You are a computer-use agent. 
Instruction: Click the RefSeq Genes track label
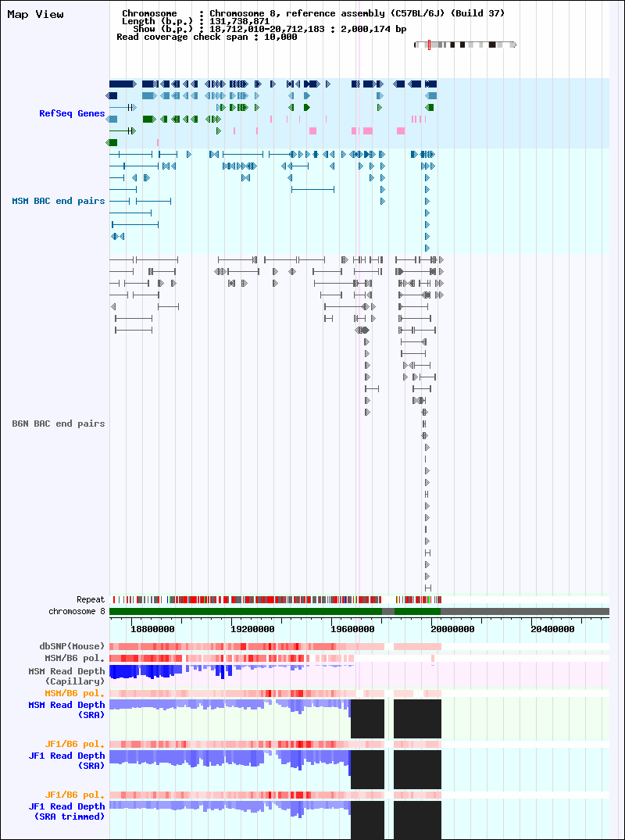pos(72,113)
